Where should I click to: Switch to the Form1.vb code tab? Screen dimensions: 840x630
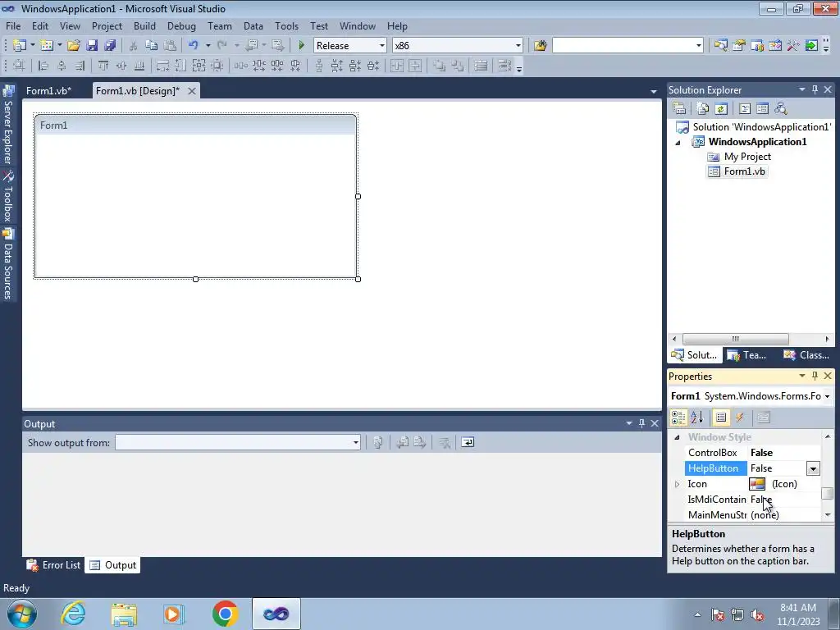[48, 90]
